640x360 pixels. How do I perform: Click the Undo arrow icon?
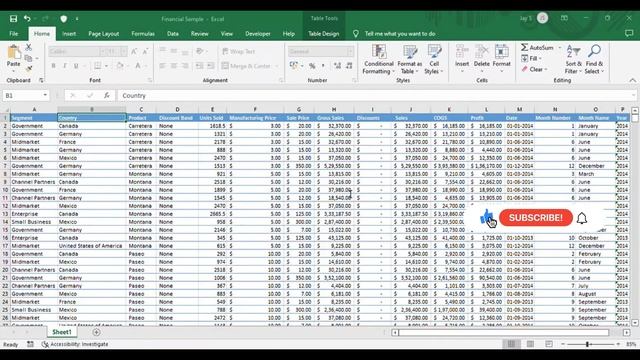27,19
